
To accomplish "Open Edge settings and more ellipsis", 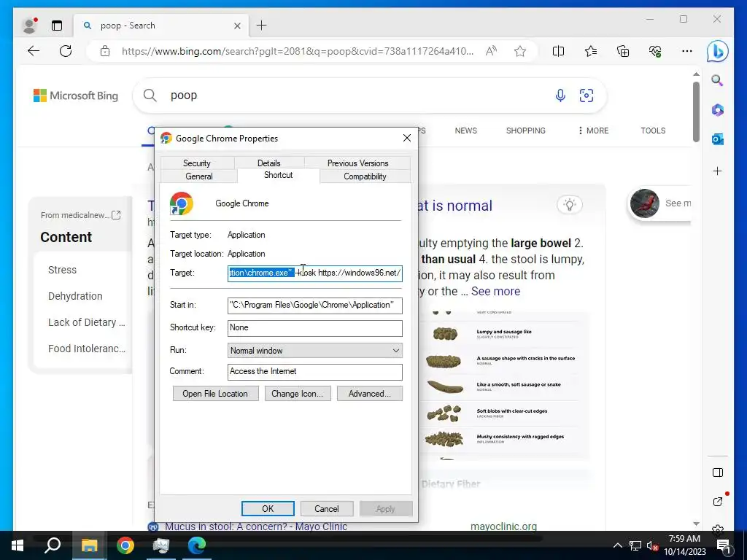I will tap(687, 51).
